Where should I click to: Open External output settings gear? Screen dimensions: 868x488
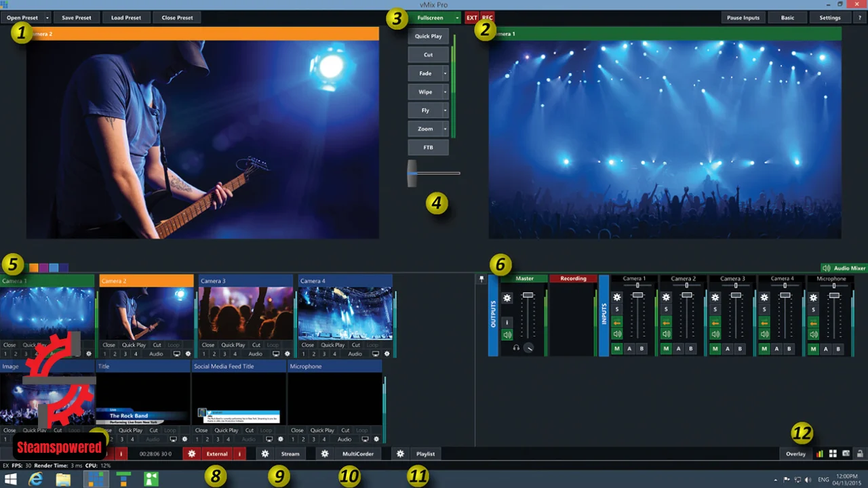(x=192, y=453)
